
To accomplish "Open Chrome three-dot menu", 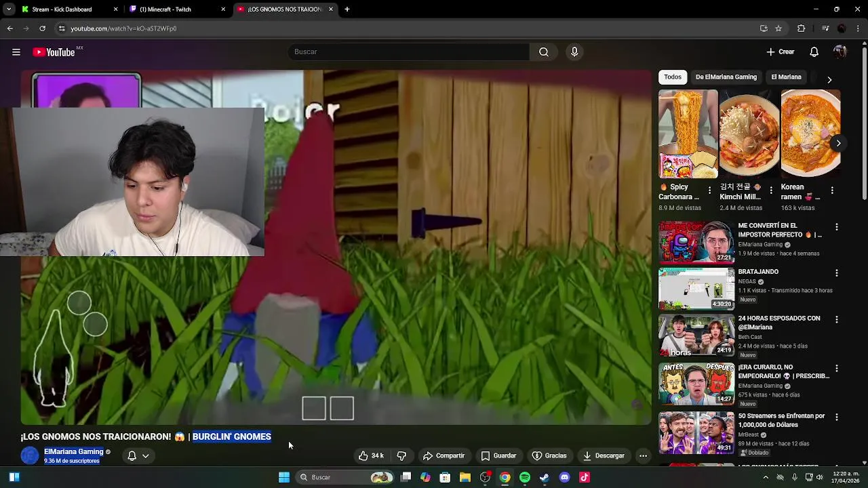I will (x=859, y=28).
